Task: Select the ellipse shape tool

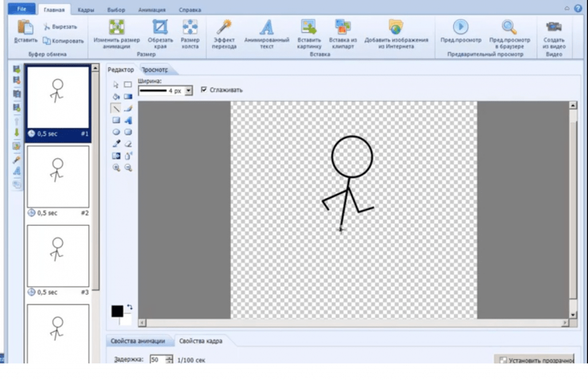Action: tap(116, 132)
